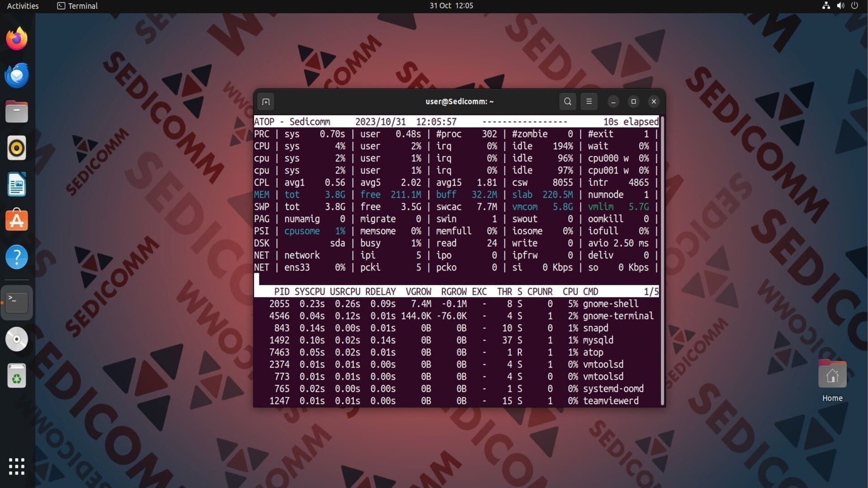868x488 pixels.
Task: Click the oomkill label in PAG row
Action: [x=605, y=219]
